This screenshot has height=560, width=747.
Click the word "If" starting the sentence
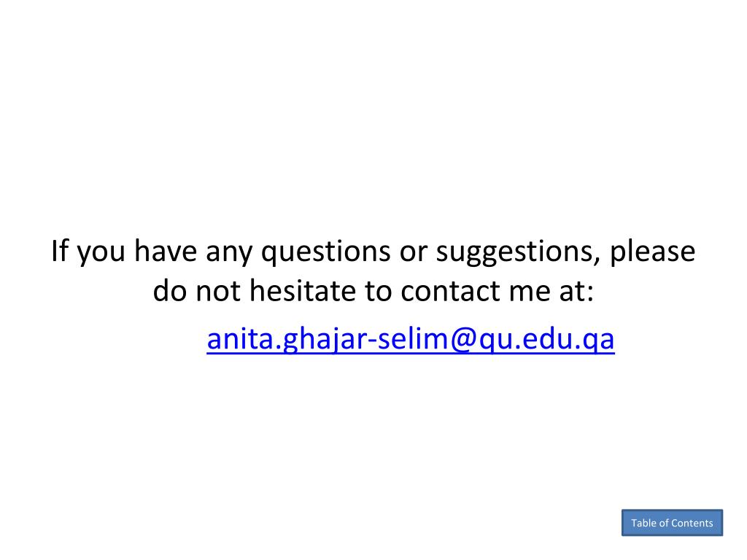tap(60, 251)
